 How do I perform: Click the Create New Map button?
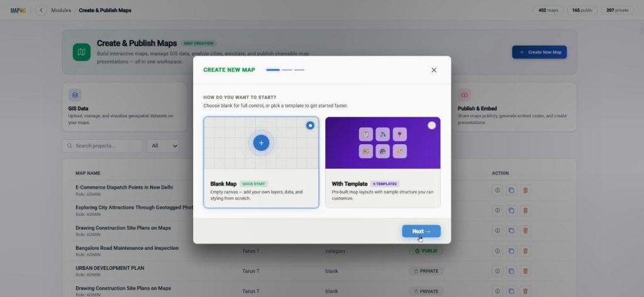tap(539, 52)
